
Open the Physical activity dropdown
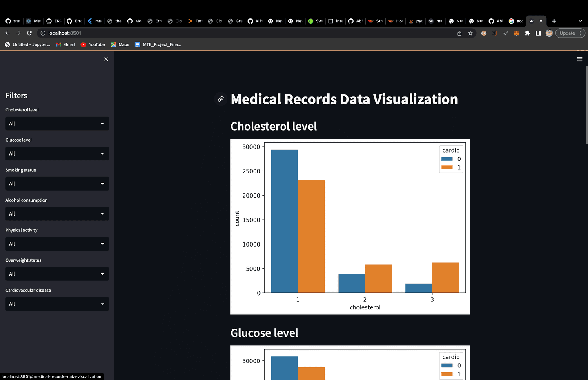click(57, 244)
